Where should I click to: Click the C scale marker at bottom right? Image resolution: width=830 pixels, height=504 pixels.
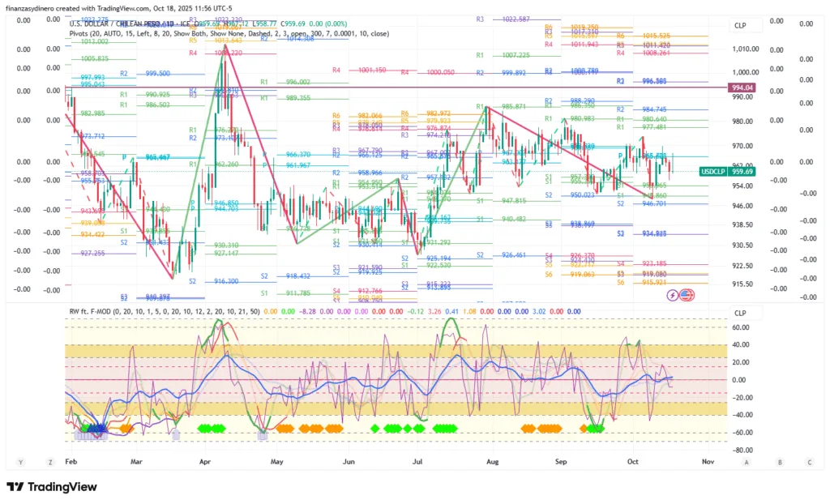(809, 461)
